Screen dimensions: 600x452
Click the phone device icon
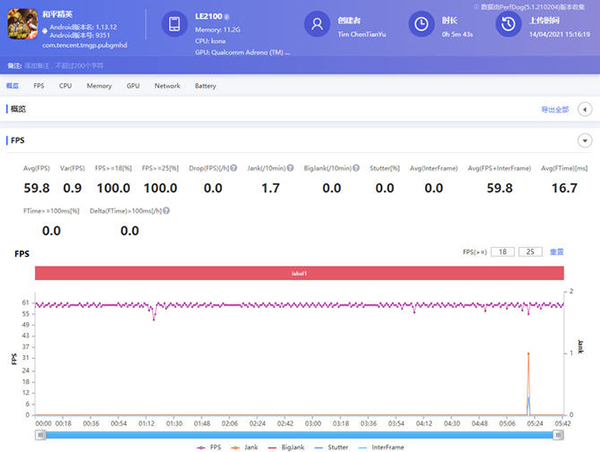tap(174, 24)
